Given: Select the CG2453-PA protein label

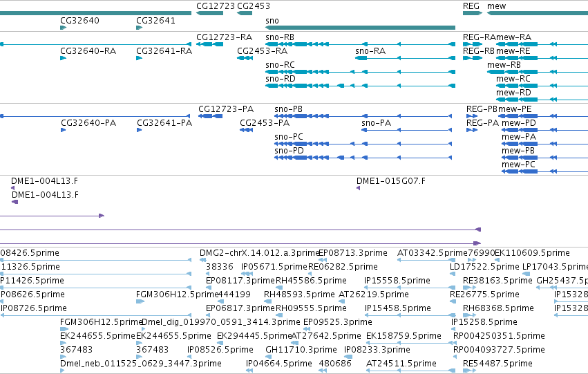Looking at the screenshot, I should (x=265, y=123).
